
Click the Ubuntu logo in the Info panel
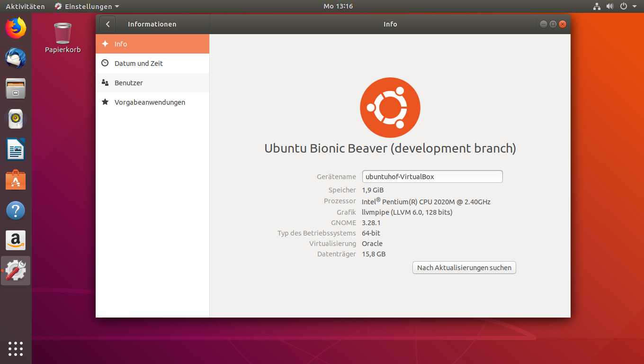[x=390, y=108]
